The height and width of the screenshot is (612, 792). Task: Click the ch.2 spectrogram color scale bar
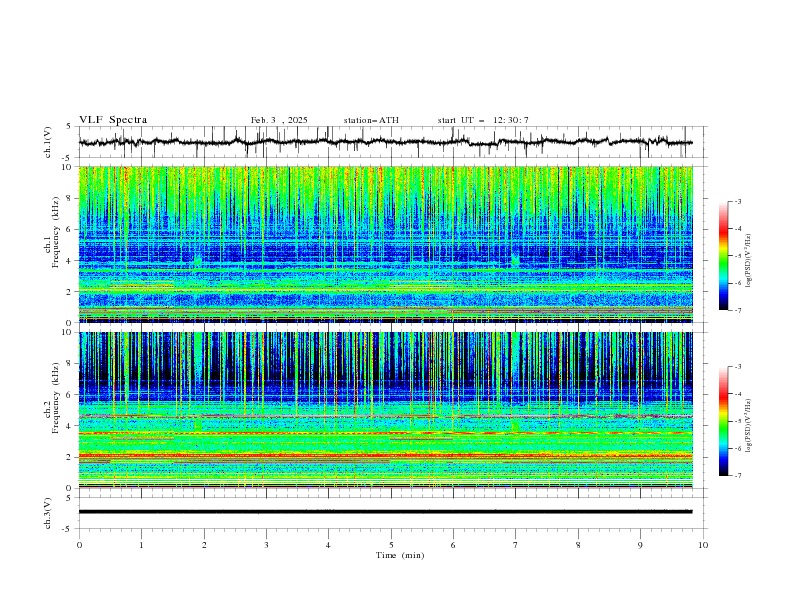(x=723, y=421)
